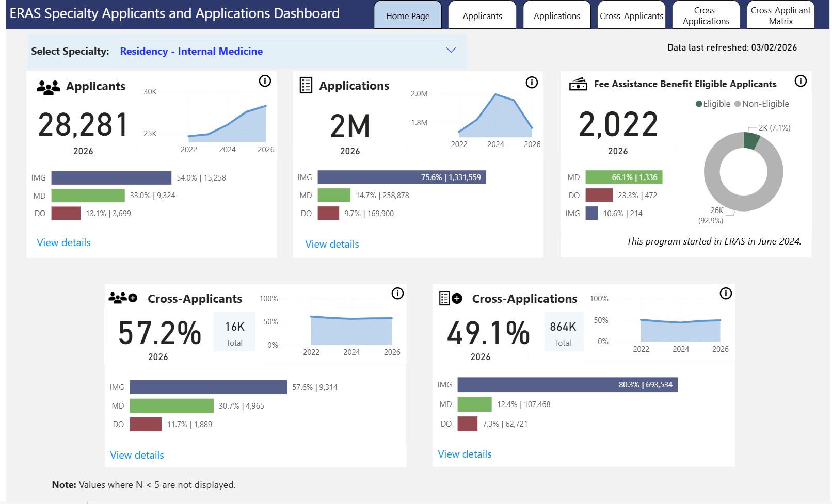Viewport: 832px width, 504px height.
Task: Go to the Cross-Applications tab
Action: (x=706, y=15)
